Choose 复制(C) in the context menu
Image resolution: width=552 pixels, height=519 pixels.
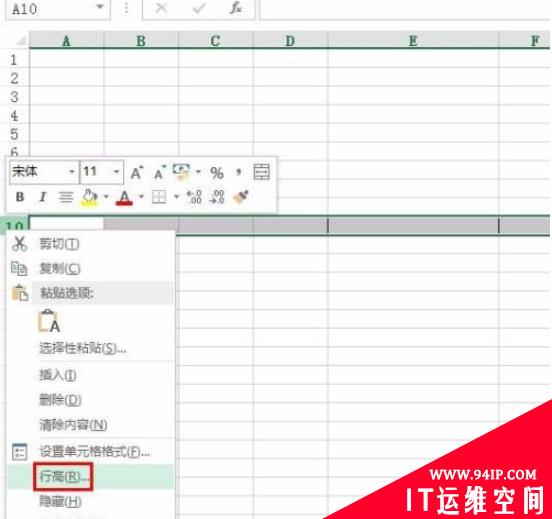(60, 269)
